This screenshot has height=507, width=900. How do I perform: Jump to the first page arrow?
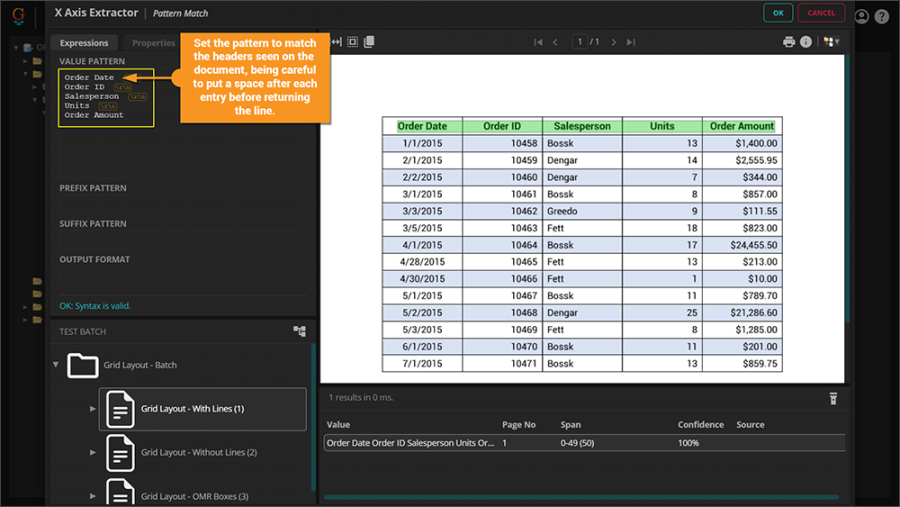click(538, 42)
